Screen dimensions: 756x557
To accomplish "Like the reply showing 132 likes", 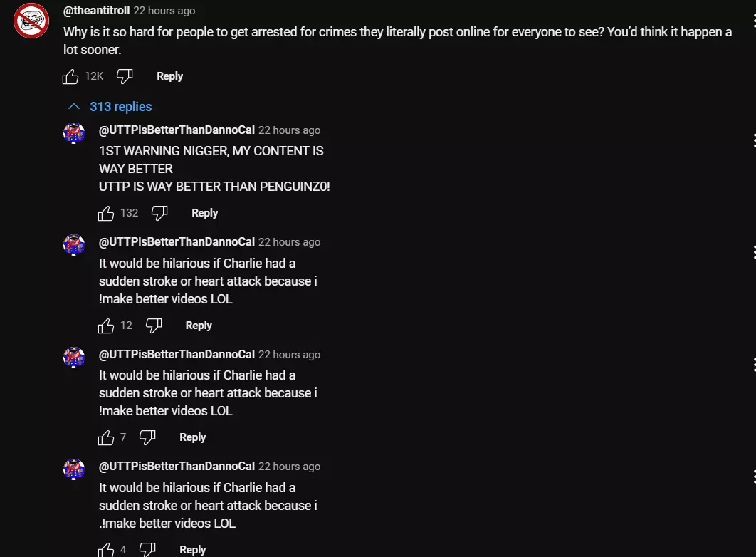I will coord(106,213).
